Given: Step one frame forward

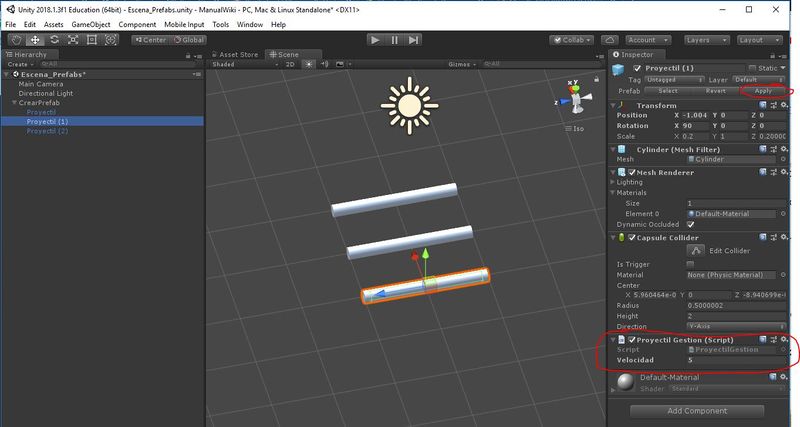Looking at the screenshot, I should [x=413, y=40].
